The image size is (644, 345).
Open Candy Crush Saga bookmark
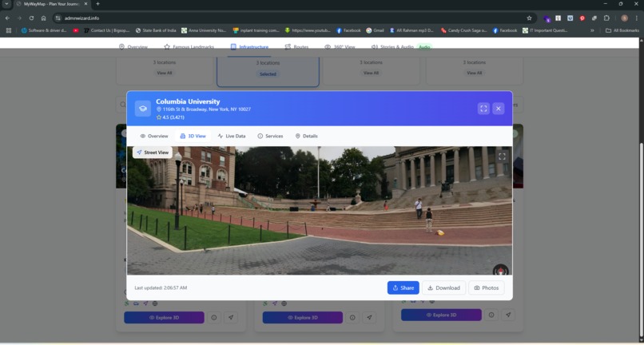(x=463, y=30)
